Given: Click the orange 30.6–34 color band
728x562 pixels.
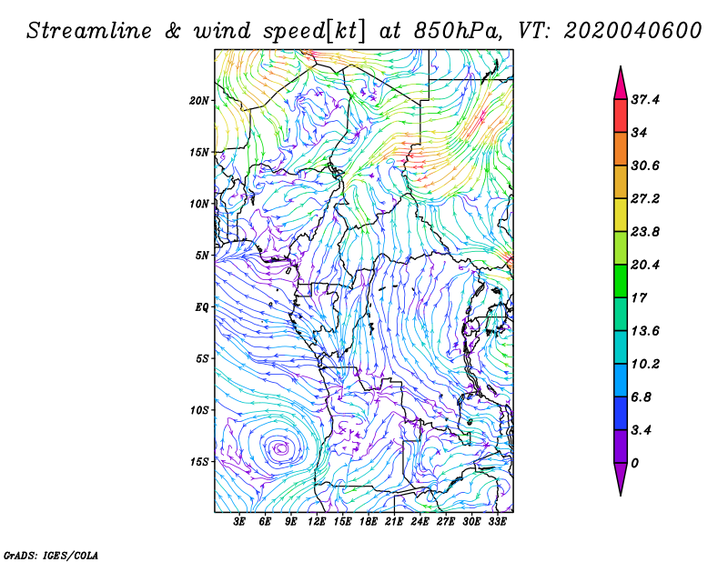Looking at the screenshot, I should (x=621, y=149).
